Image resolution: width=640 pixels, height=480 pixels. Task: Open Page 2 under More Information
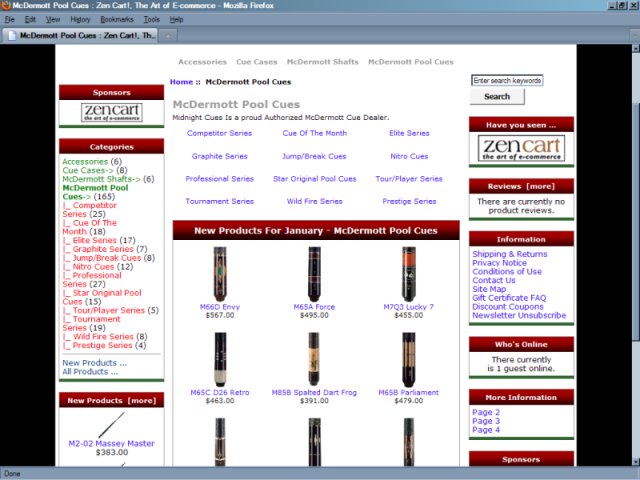[486, 413]
